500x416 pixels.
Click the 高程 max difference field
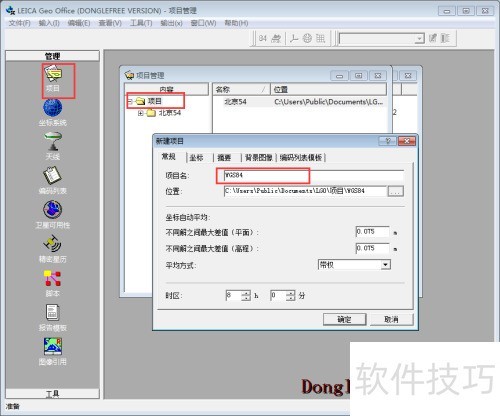[x=372, y=248]
